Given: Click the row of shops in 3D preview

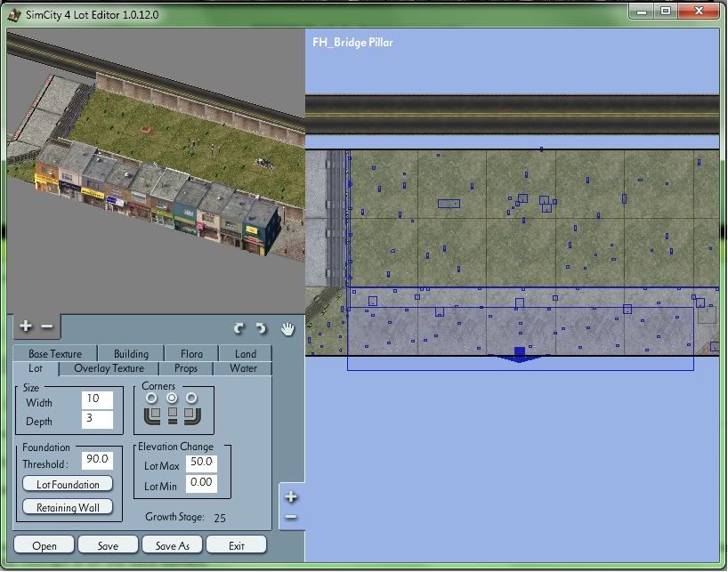Looking at the screenshot, I should click(x=158, y=199).
